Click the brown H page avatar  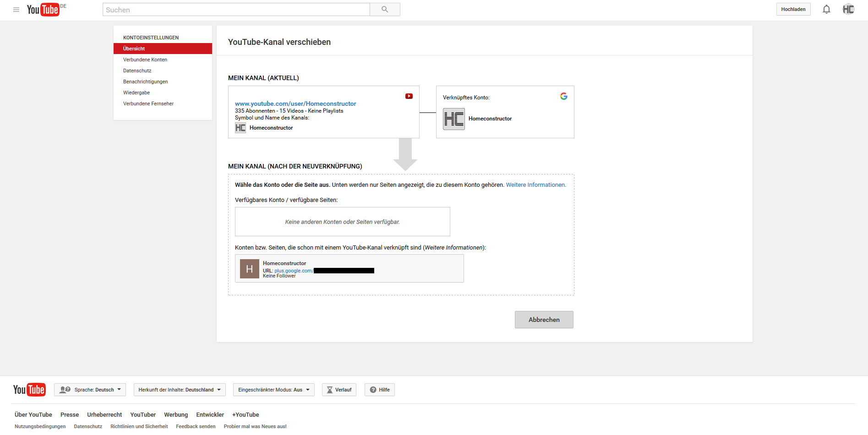[250, 269]
